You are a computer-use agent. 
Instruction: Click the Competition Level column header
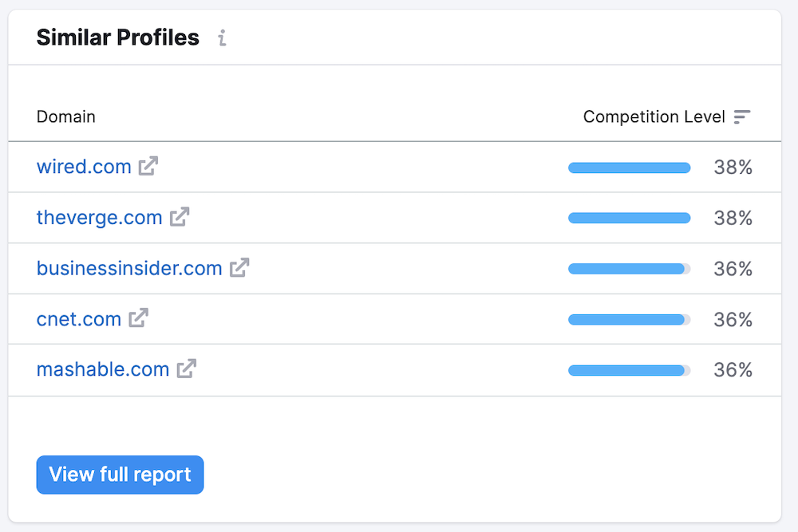(654, 117)
